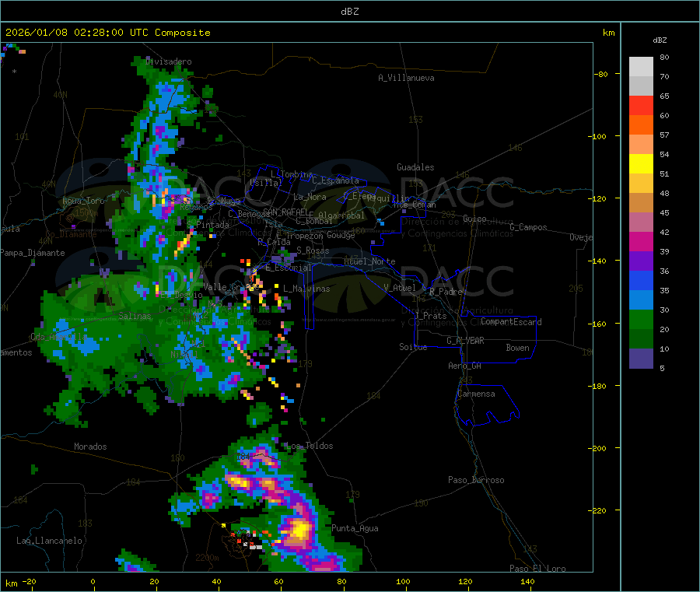Image resolution: width=700 pixels, height=592 pixels.
Task: Click the red 60-65 dBZ legend swatch
Action: [x=641, y=105]
